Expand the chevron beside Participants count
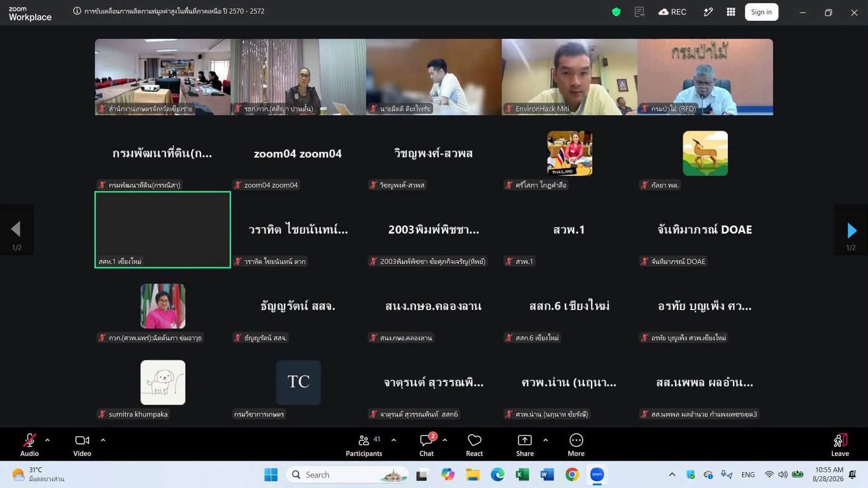The width and height of the screenshot is (868, 488). [394, 440]
